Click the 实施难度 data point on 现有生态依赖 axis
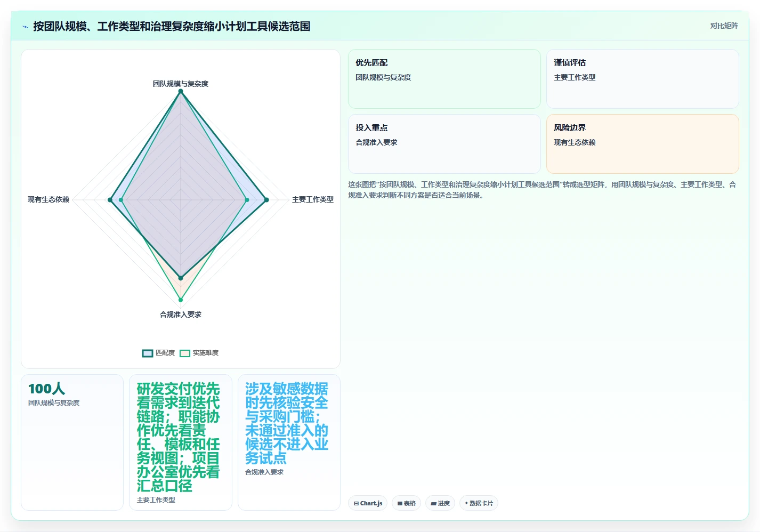 pos(121,200)
